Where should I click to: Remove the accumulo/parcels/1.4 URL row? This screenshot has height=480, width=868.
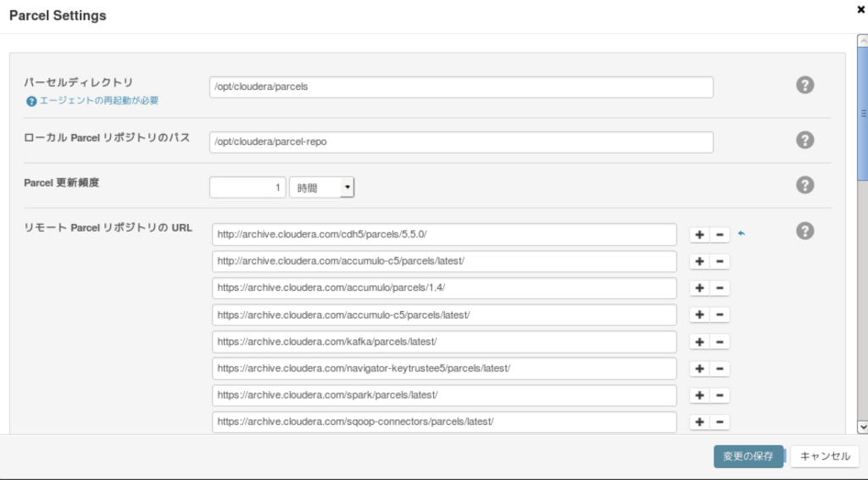[x=720, y=287]
